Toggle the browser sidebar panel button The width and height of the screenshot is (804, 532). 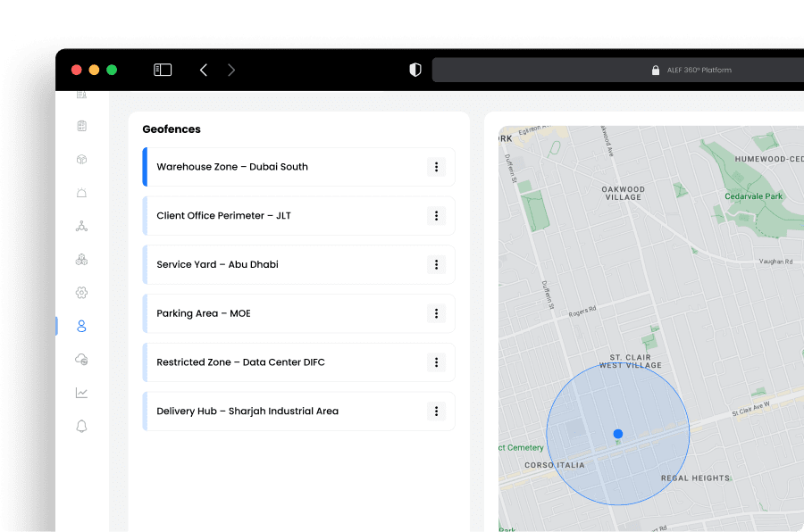point(163,70)
